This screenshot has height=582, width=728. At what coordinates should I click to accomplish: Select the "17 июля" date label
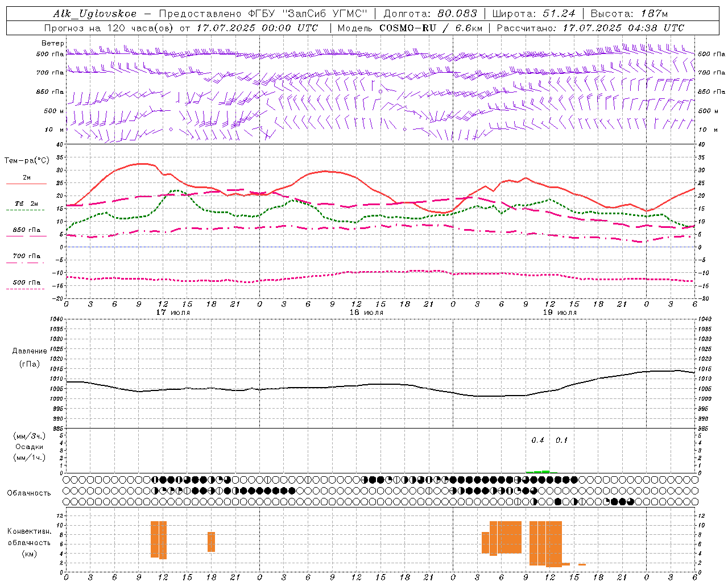[173, 312]
